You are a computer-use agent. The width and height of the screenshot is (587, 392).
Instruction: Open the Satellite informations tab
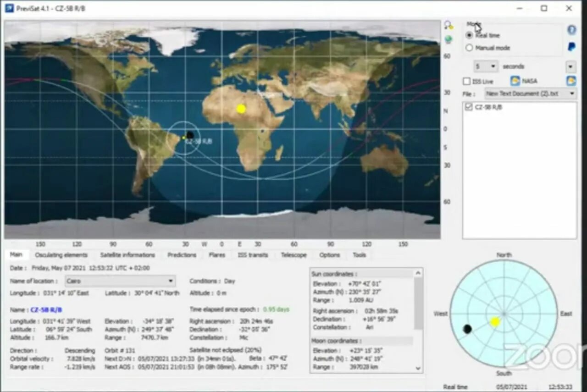coord(127,255)
